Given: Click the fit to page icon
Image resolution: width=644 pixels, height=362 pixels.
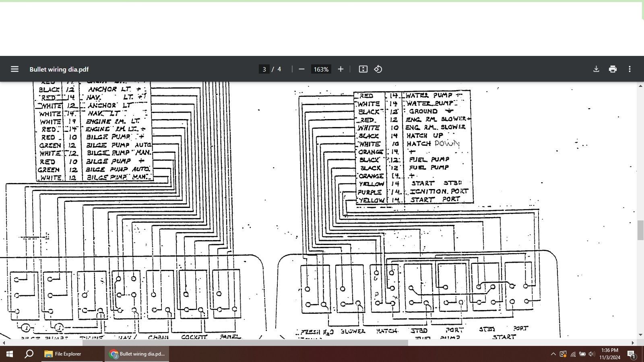Looking at the screenshot, I should (x=363, y=69).
